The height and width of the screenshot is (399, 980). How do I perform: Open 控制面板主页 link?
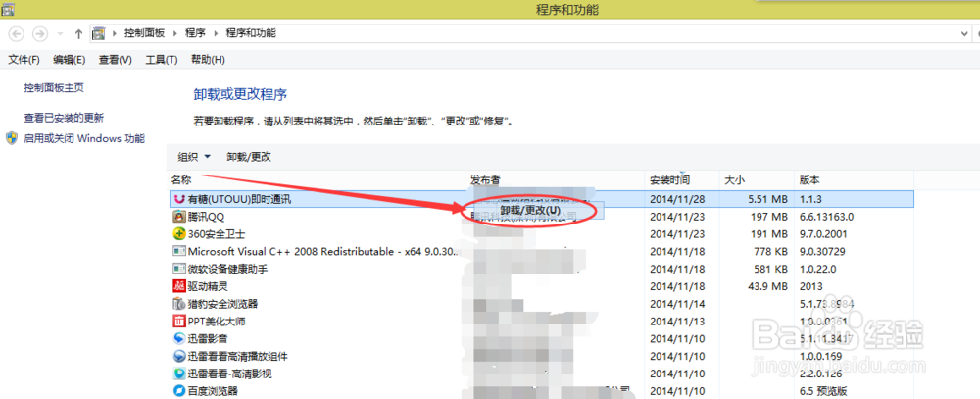point(54,88)
